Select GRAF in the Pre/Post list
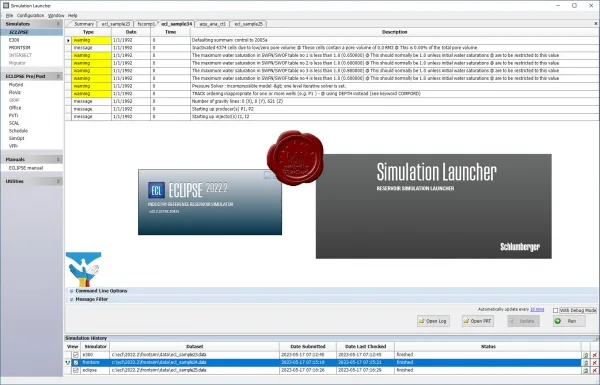 [x=14, y=100]
